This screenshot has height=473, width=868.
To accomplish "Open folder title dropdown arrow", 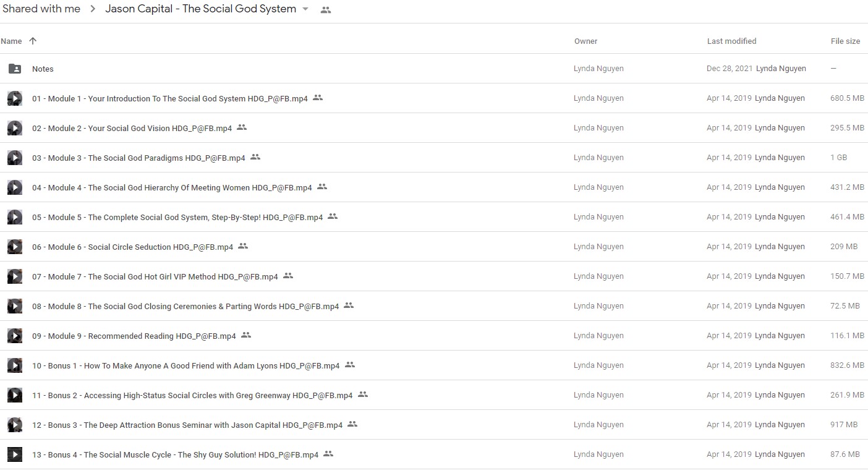I will click(305, 9).
